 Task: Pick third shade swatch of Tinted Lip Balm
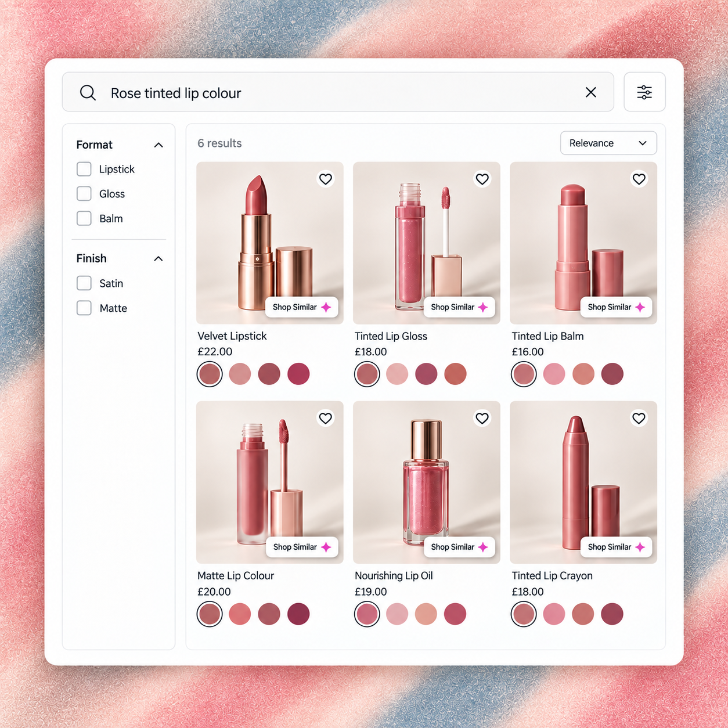click(583, 374)
